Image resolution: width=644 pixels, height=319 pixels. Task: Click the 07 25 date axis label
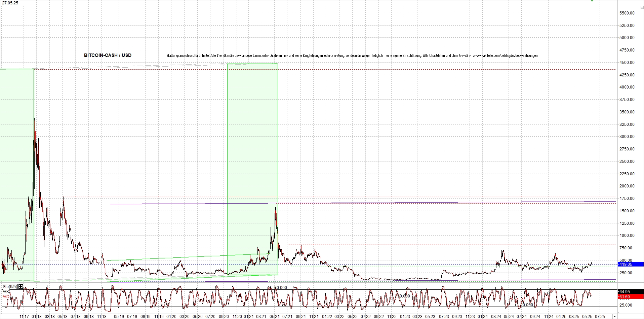pos(600,316)
